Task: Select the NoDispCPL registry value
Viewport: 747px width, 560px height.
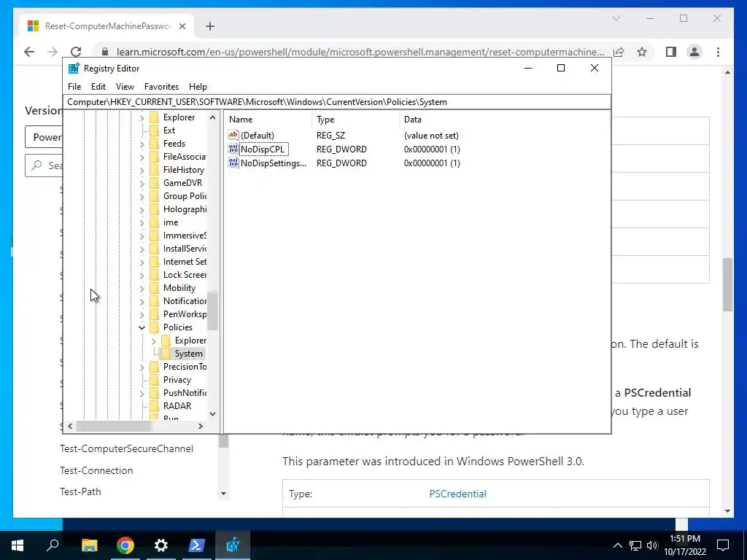Action: coord(263,149)
